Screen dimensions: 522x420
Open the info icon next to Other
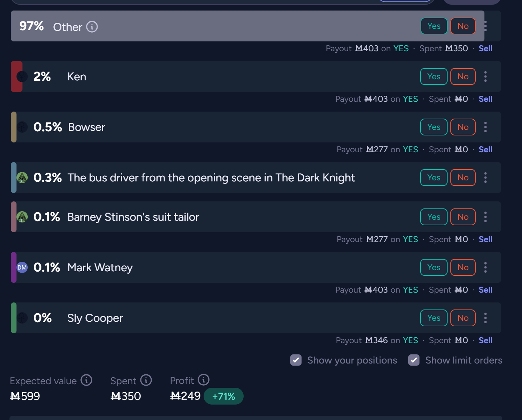pos(92,27)
